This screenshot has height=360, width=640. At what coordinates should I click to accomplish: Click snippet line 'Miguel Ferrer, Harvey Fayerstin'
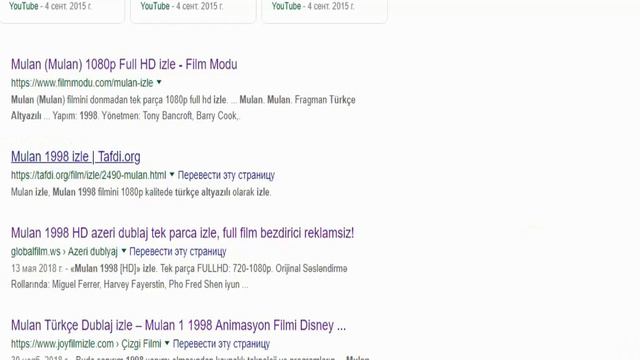129,284
